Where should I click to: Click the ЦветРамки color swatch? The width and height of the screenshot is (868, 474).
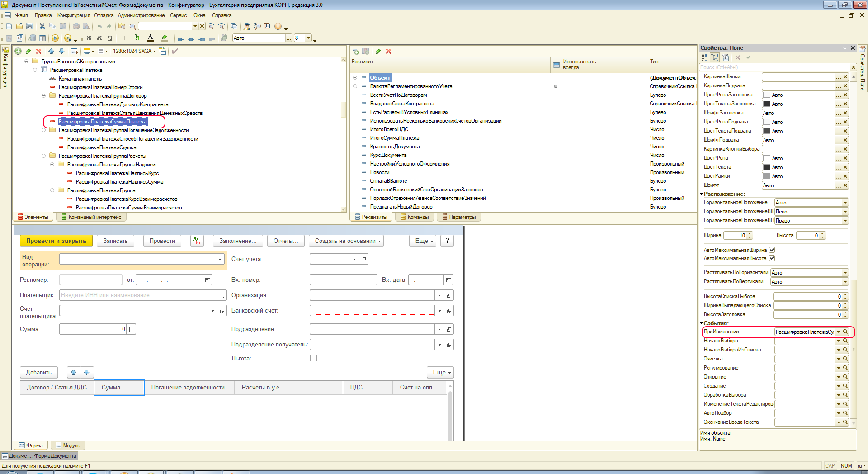pyautogui.click(x=767, y=176)
